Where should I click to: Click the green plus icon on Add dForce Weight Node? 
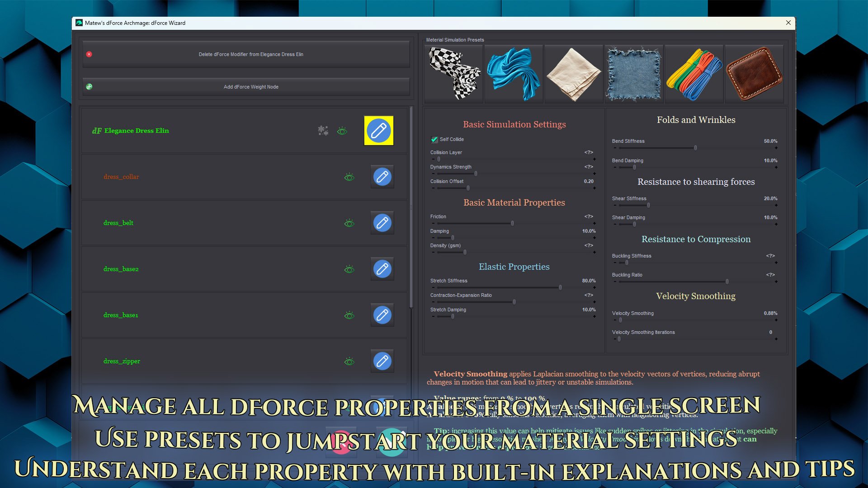click(x=89, y=87)
